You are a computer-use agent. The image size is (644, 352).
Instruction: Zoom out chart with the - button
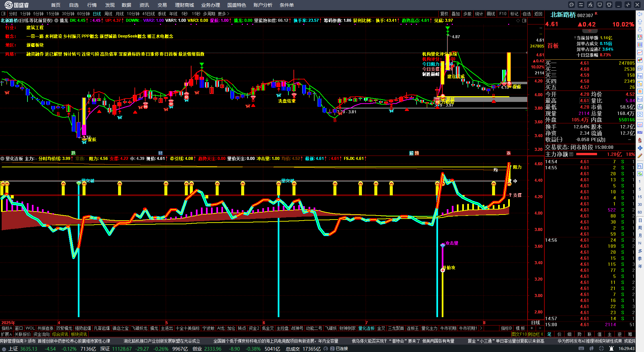[540, 328]
